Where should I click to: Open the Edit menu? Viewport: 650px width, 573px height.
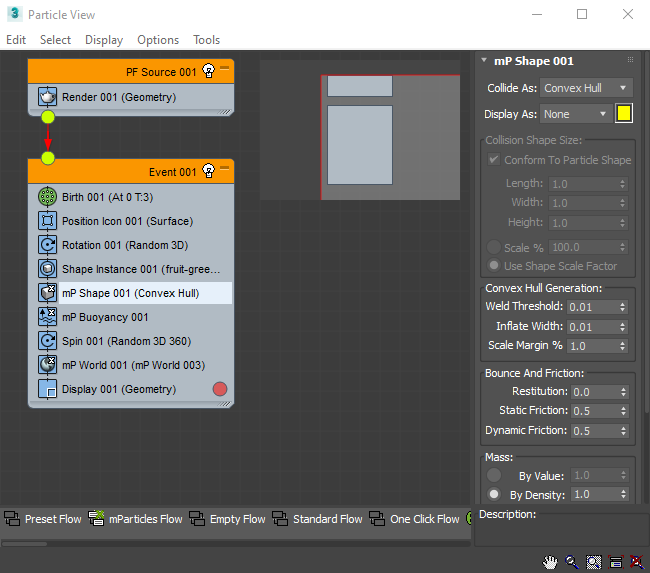click(16, 40)
